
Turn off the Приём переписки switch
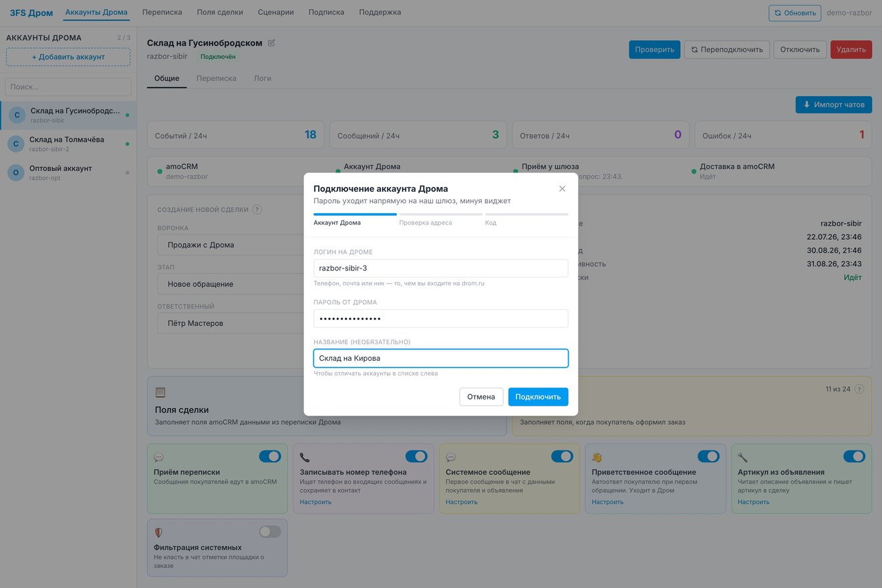pyautogui.click(x=270, y=456)
